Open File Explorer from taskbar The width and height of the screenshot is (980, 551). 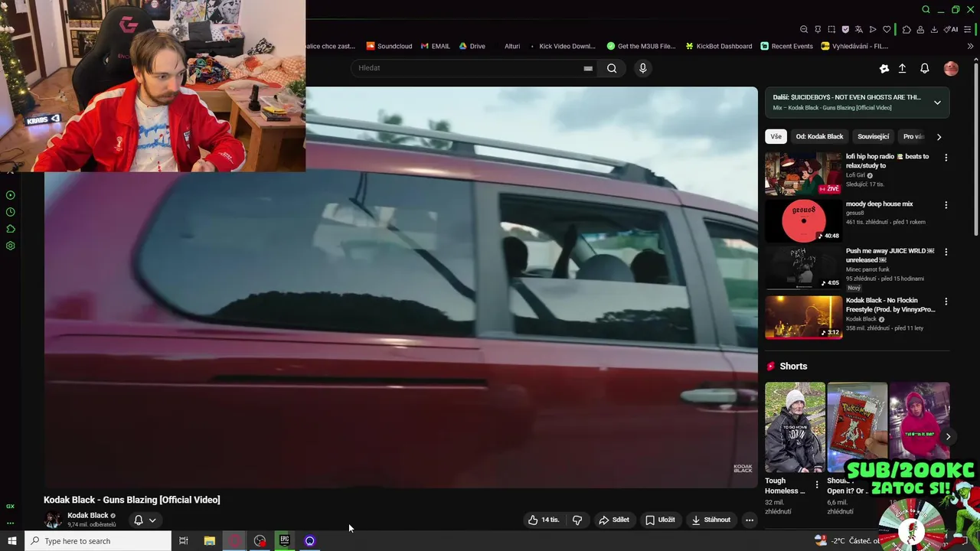[x=209, y=541]
